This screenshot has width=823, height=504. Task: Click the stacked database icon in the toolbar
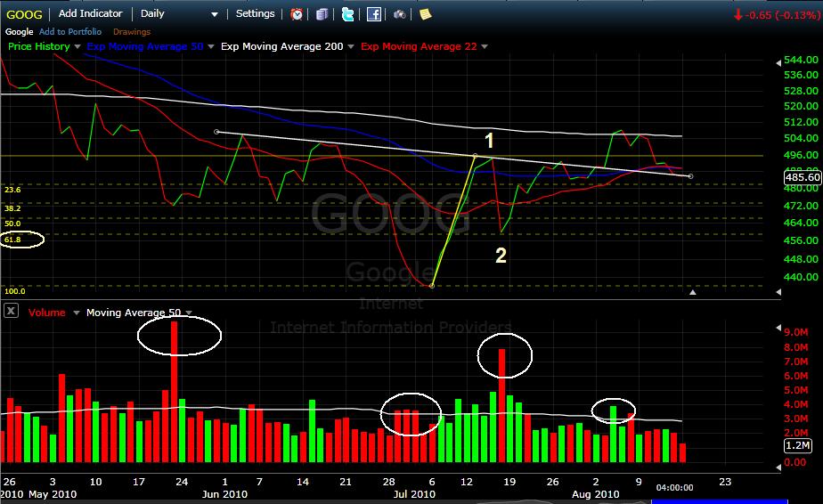pyautogui.click(x=322, y=14)
